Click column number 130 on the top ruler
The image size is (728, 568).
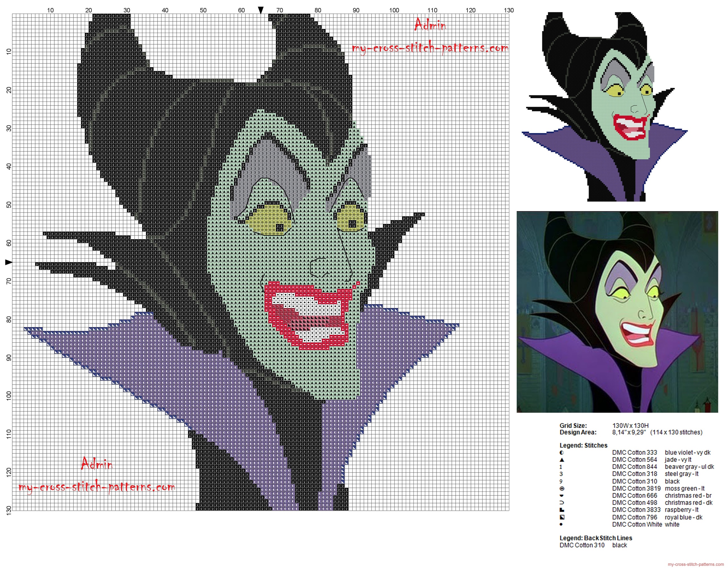[x=509, y=10]
